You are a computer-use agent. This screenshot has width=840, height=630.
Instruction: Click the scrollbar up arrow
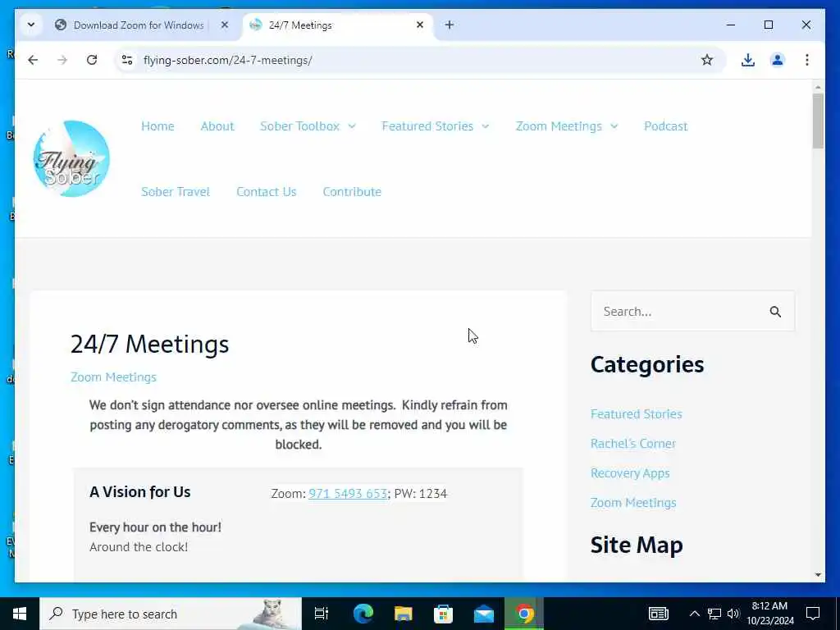coord(818,87)
